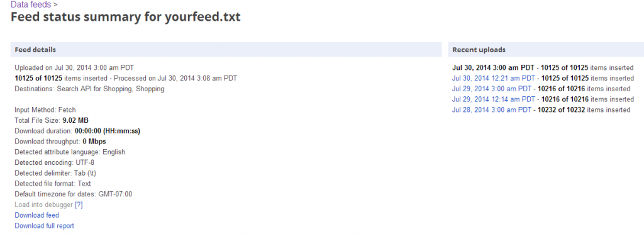644x236 pixels.
Task: Click the Detected encoding UTF-8 line
Action: point(54,162)
